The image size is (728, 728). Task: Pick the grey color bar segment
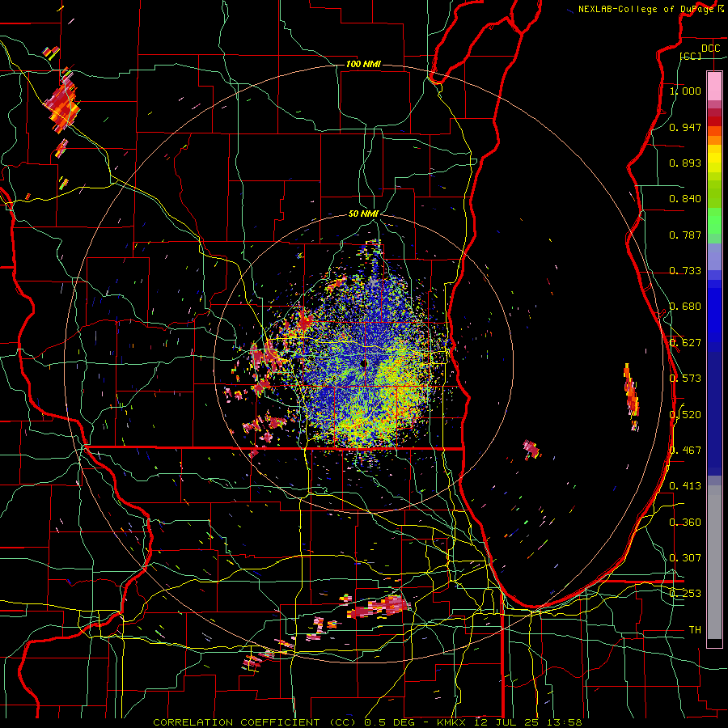tap(714, 562)
